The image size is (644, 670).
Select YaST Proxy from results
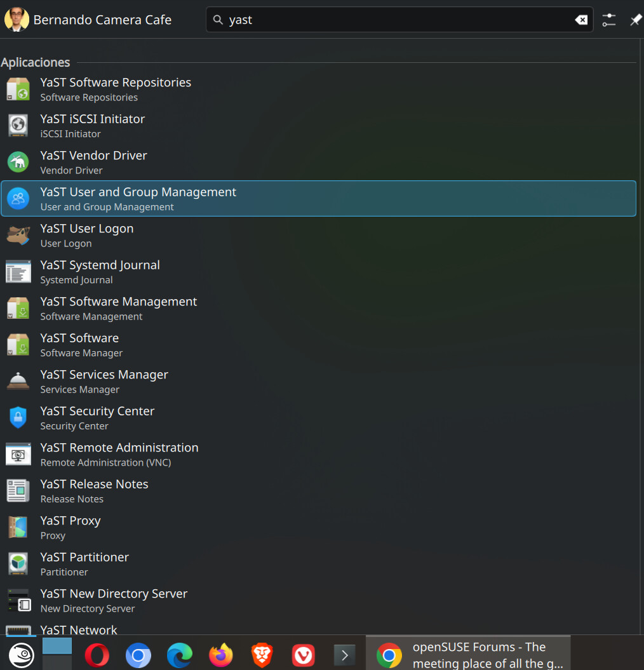[70, 527]
